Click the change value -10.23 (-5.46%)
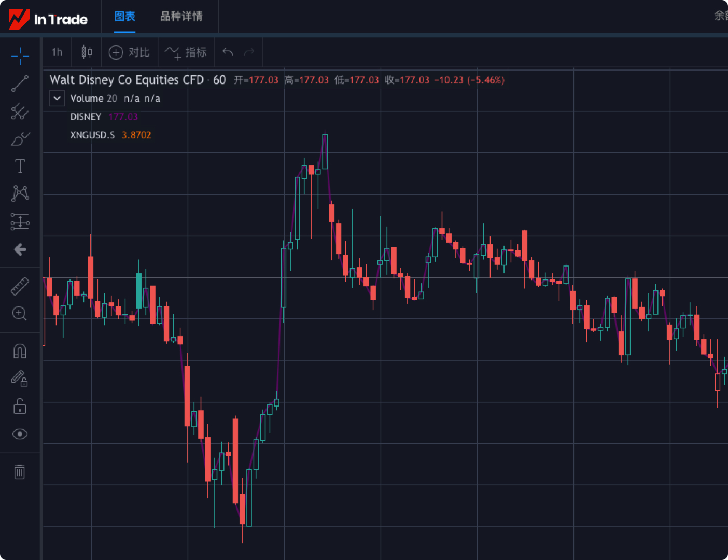728x560 pixels. [469, 80]
